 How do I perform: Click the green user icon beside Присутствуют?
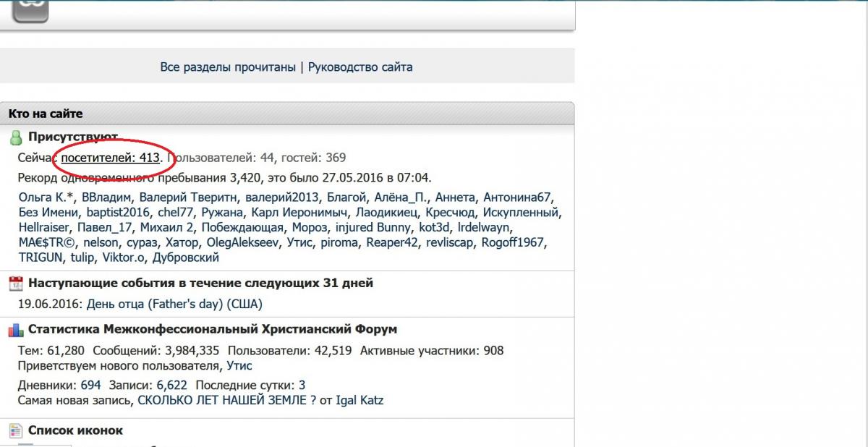16,137
